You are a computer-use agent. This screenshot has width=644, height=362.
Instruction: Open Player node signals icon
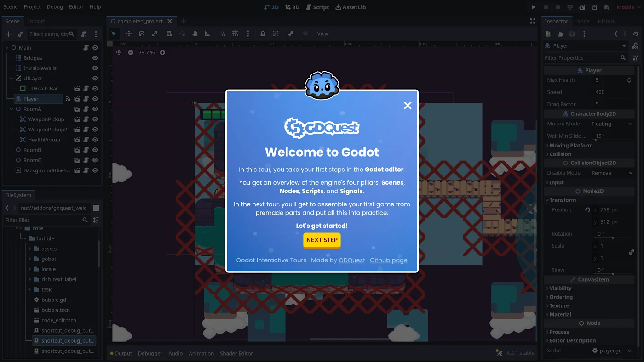click(x=68, y=99)
